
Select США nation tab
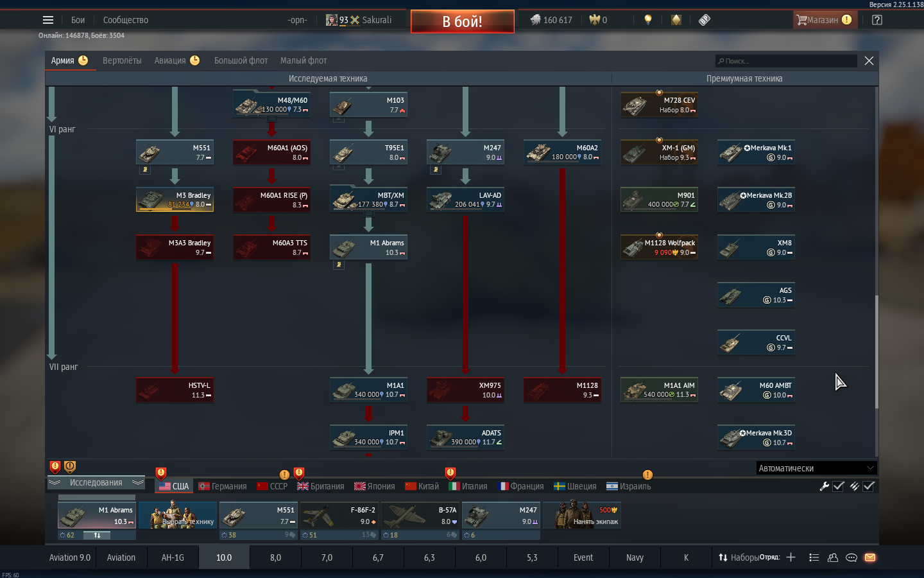[x=174, y=486]
